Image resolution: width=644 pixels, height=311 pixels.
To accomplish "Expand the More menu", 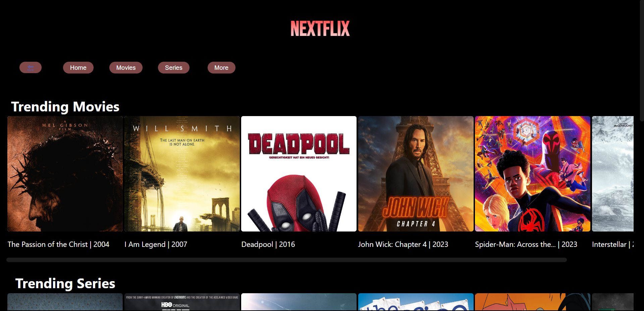I will point(221,67).
